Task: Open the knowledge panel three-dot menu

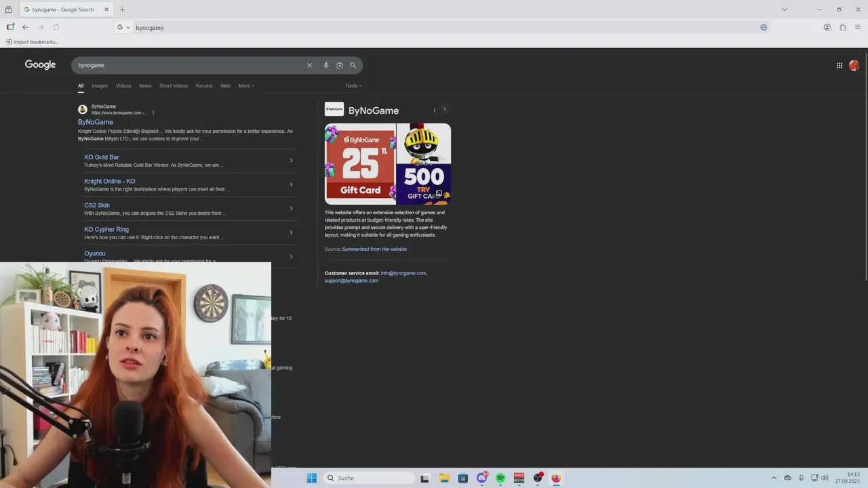Action: pyautogui.click(x=435, y=110)
